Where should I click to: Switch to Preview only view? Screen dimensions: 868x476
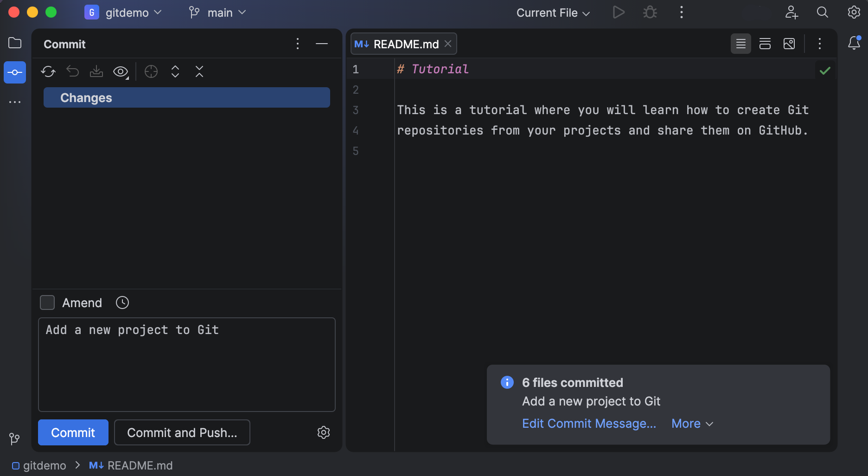click(x=789, y=44)
